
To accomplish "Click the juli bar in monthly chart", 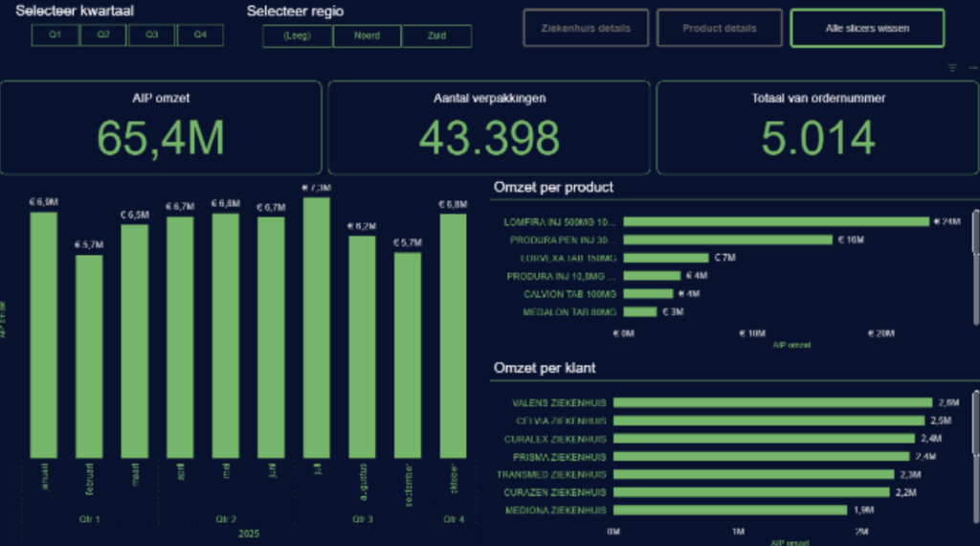I will [316, 328].
